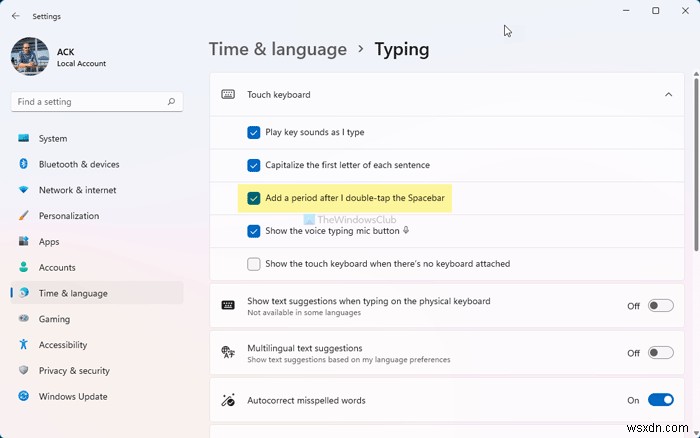Select the Accessibility label in sidebar

[63, 345]
